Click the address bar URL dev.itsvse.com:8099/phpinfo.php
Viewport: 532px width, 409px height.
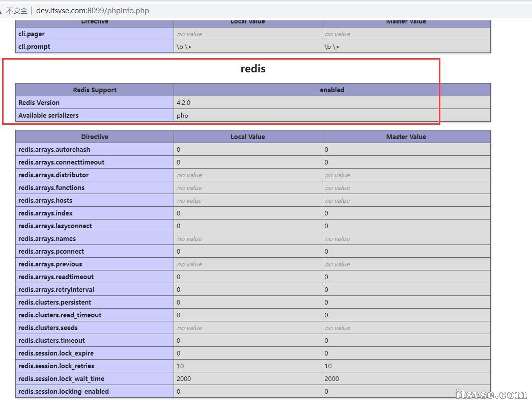tap(92, 11)
